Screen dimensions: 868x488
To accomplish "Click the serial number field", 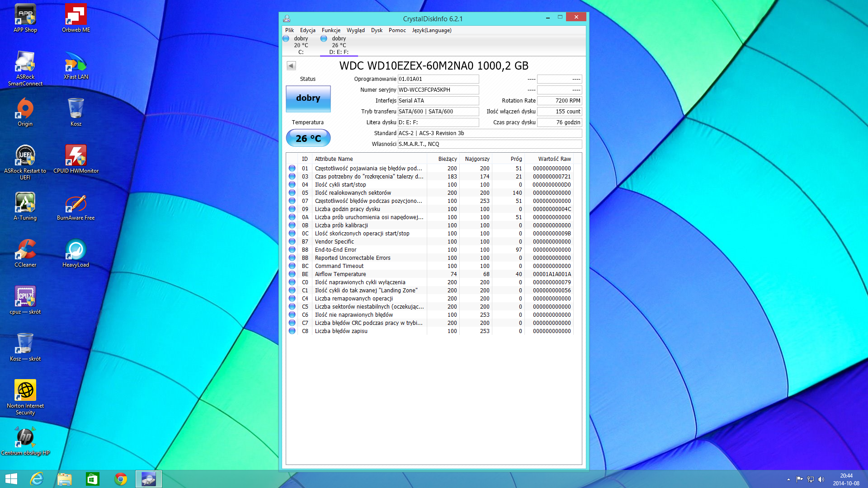I will click(x=438, y=90).
